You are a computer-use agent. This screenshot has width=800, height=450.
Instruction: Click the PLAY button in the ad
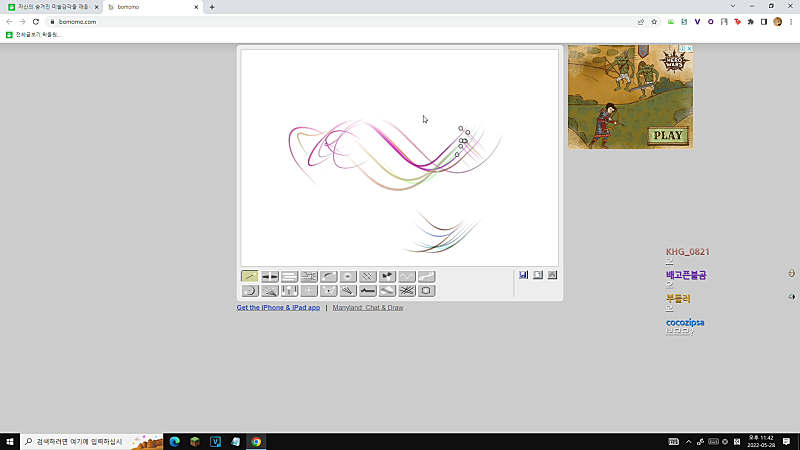pos(668,135)
